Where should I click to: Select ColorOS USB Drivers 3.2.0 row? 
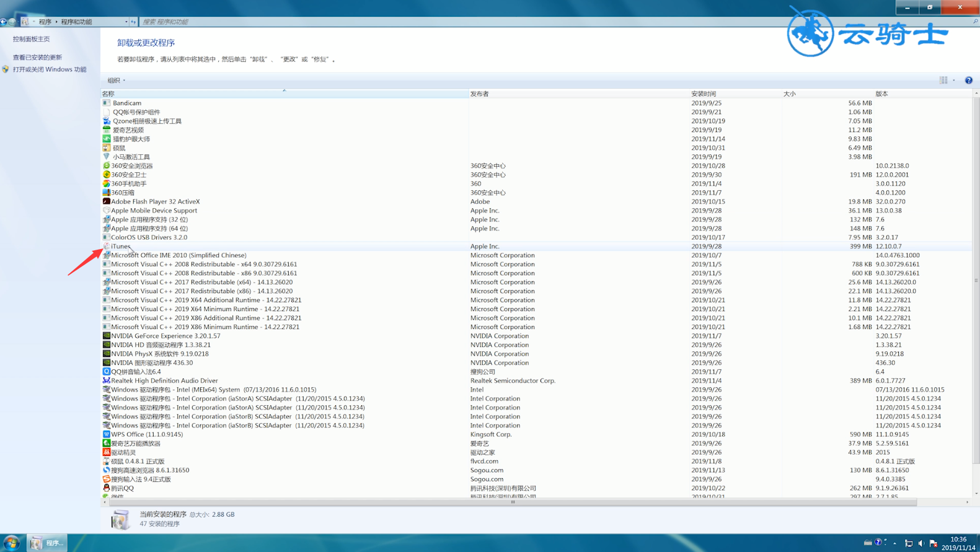pos(537,237)
